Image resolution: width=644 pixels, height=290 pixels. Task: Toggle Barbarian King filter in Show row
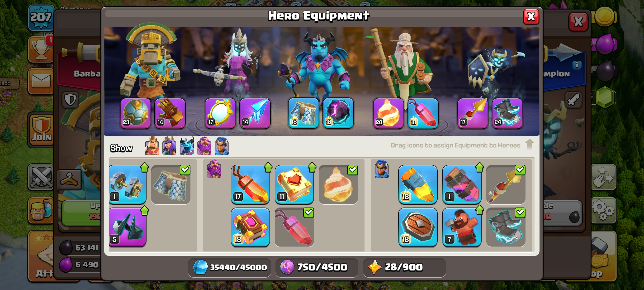152,146
